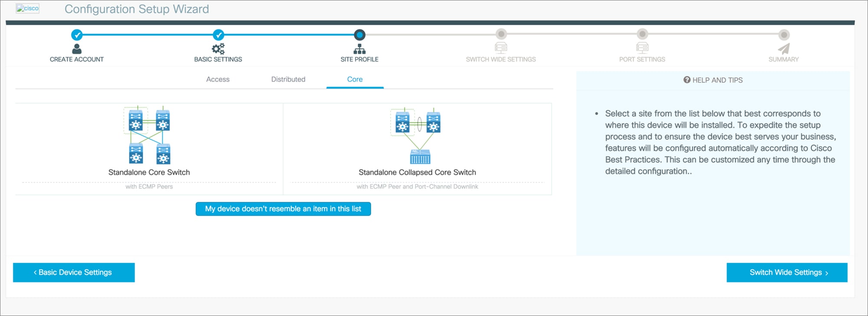The height and width of the screenshot is (316, 868).
Task: Switch to the Access tab
Action: [x=218, y=79]
